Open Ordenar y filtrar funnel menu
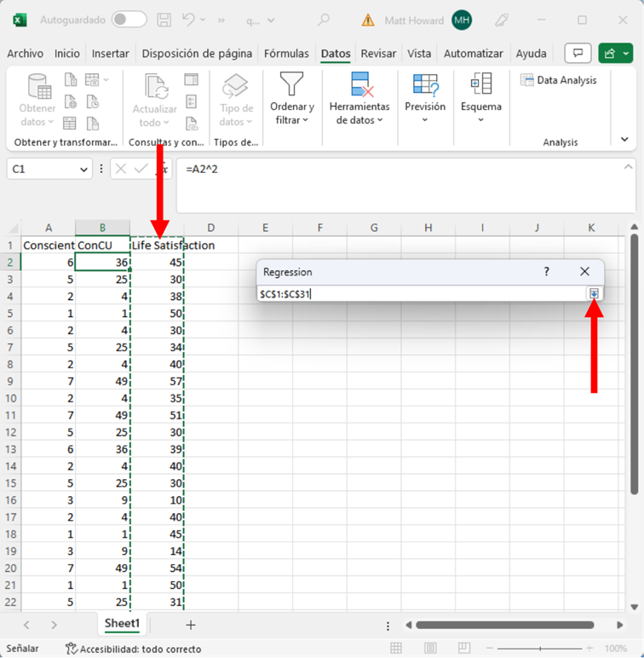This screenshot has height=658, width=644. coord(292,99)
